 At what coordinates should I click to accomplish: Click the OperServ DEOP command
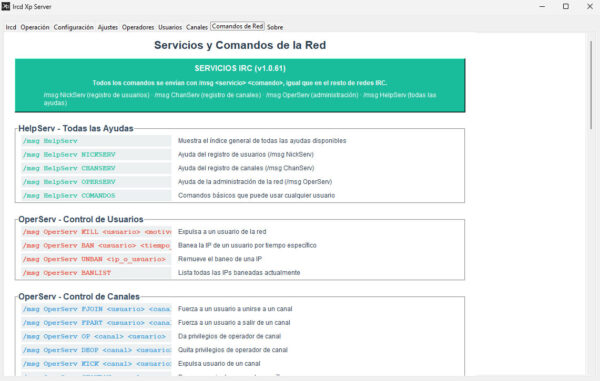point(96,350)
